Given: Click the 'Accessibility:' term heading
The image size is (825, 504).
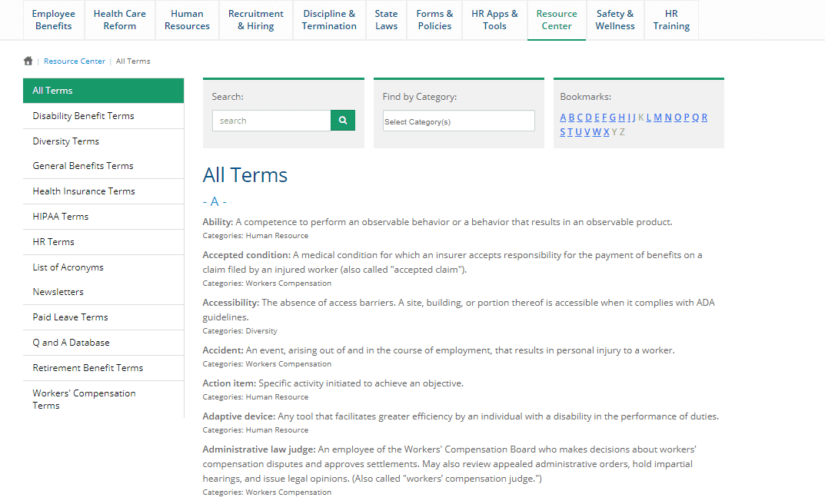Looking at the screenshot, I should click(231, 303).
